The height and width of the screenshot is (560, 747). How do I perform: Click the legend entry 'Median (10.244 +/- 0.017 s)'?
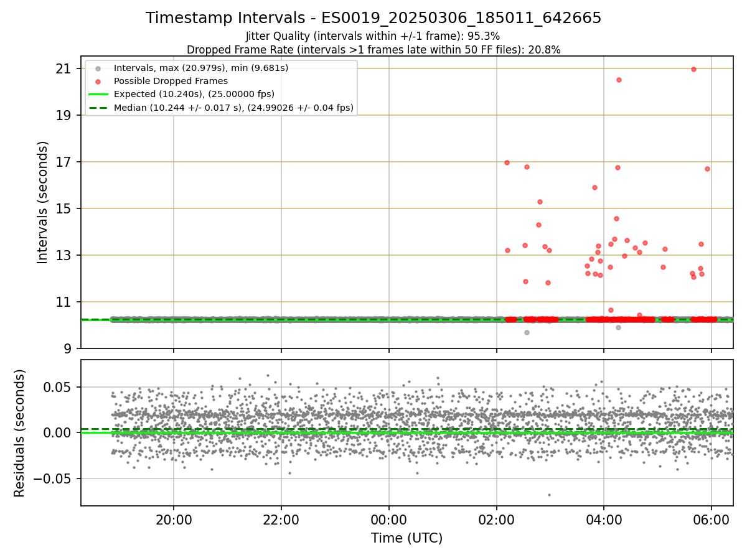click(233, 108)
